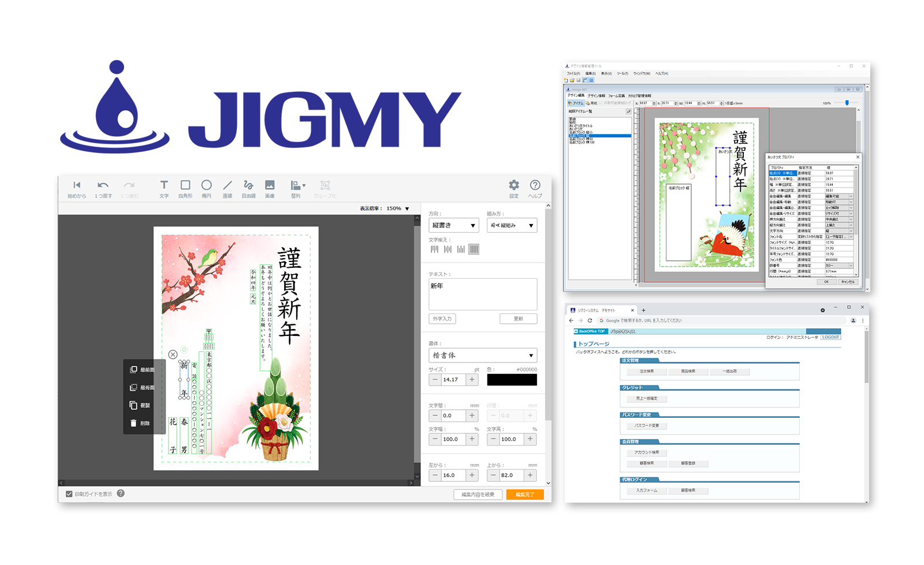Switch to the フォーム定義 tab
The height and width of the screenshot is (565, 924).
(616, 96)
